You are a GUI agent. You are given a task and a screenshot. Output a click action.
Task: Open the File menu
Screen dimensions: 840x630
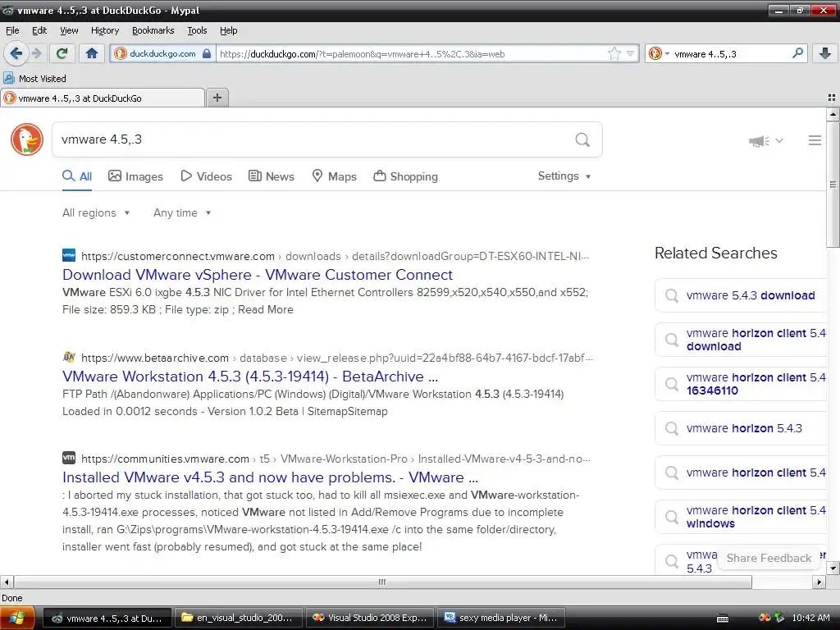pos(12,30)
